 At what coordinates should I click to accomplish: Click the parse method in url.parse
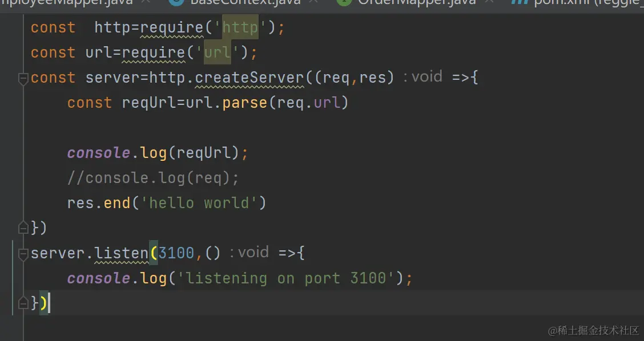coord(245,103)
